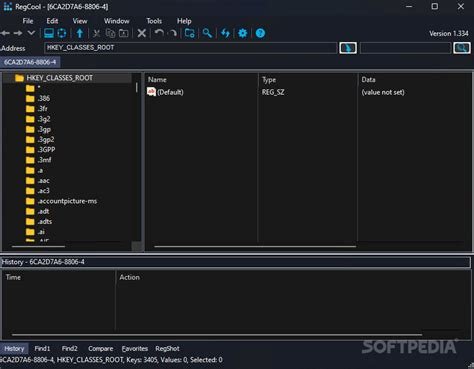Click the folder with gear toolbar icon
474x369 pixels.
190,33
